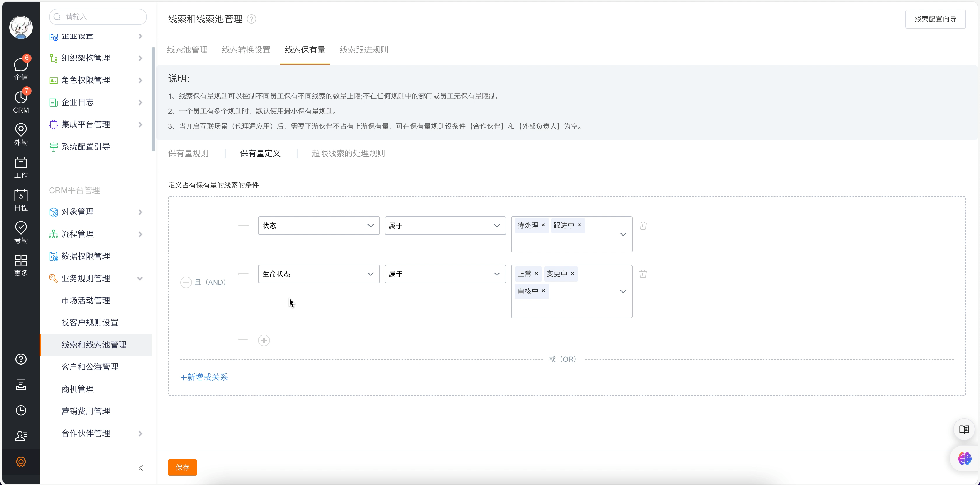Remove 待处理 tag
Image resolution: width=980 pixels, height=485 pixels.
543,225
